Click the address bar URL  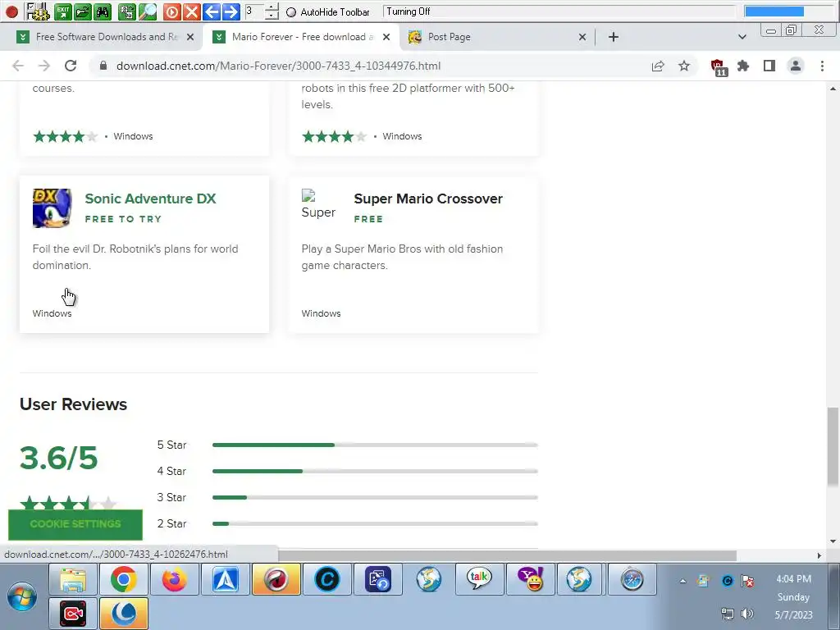click(x=279, y=66)
